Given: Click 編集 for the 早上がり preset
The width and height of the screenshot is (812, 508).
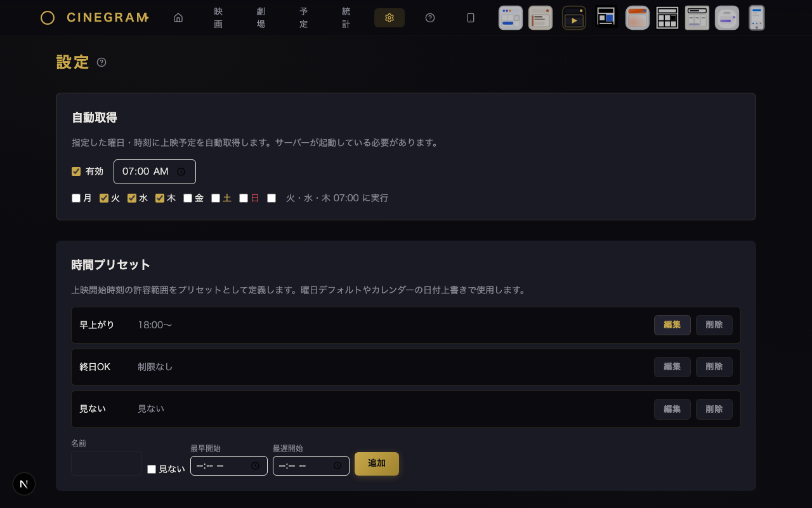Looking at the screenshot, I should 672,325.
